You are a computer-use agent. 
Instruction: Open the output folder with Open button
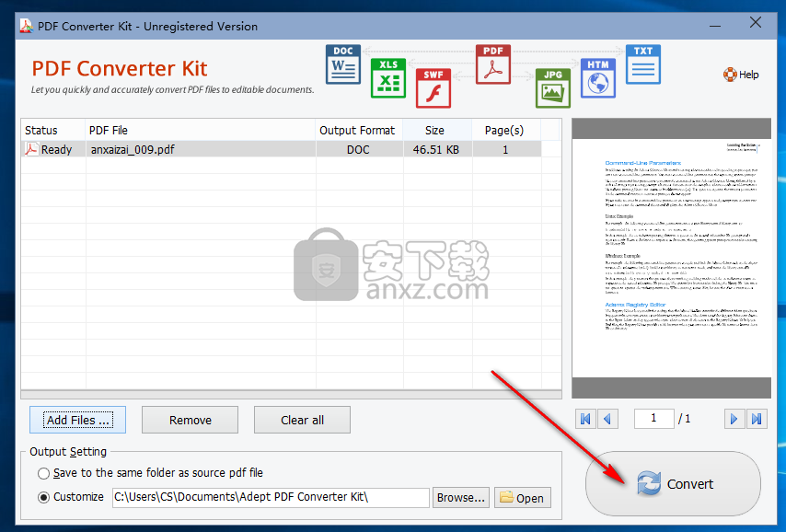click(x=523, y=497)
